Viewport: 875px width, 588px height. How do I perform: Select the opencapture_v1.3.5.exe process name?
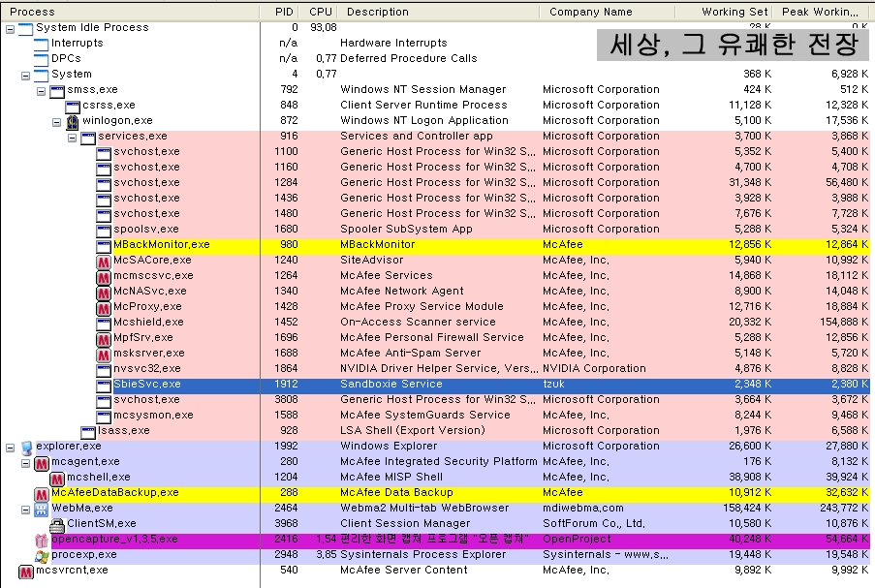pyautogui.click(x=114, y=539)
